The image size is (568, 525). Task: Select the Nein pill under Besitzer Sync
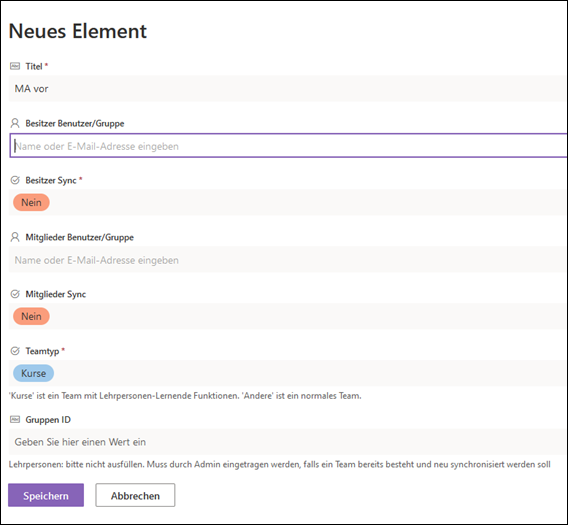(31, 202)
